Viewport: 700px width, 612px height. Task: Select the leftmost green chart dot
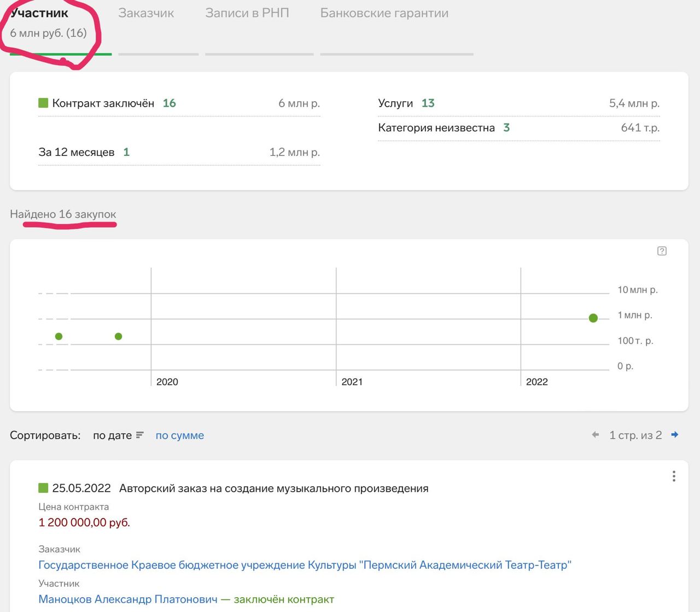(x=59, y=336)
